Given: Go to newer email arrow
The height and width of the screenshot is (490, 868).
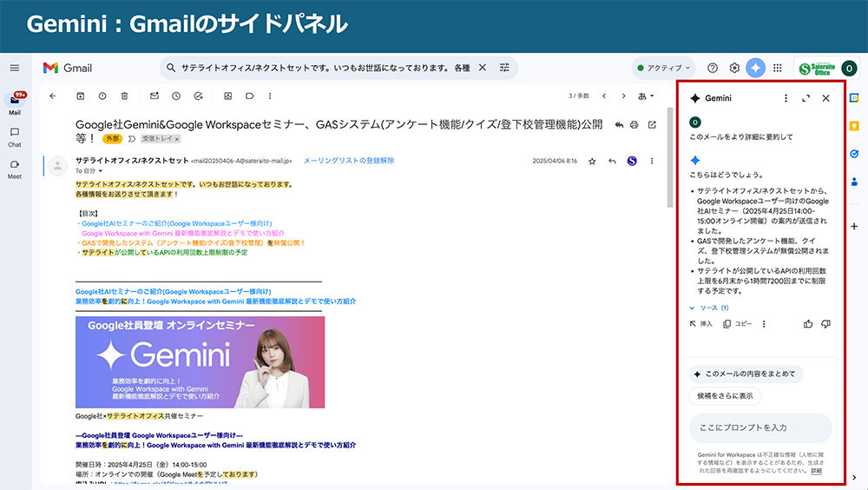Looking at the screenshot, I should (604, 96).
